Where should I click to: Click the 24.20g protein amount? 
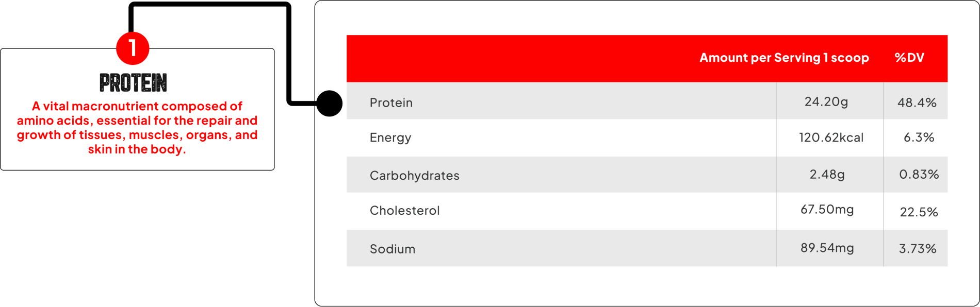(826, 101)
